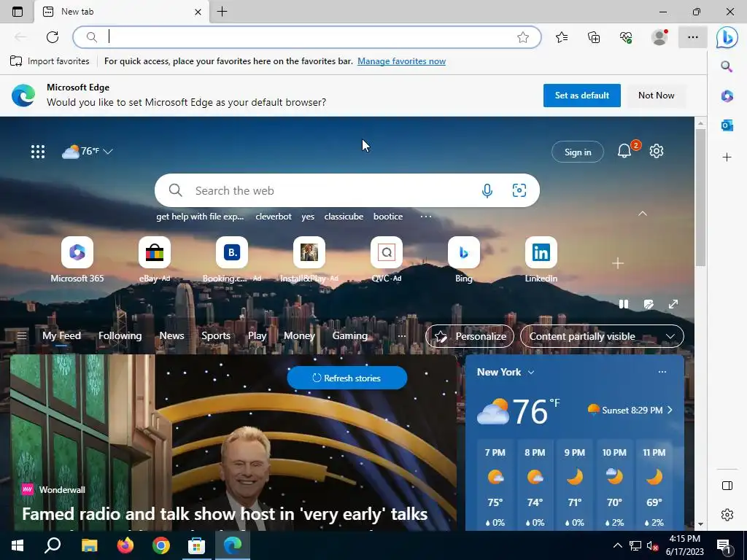Select the My Feed tab
The width and height of the screenshot is (747, 560).
61,335
